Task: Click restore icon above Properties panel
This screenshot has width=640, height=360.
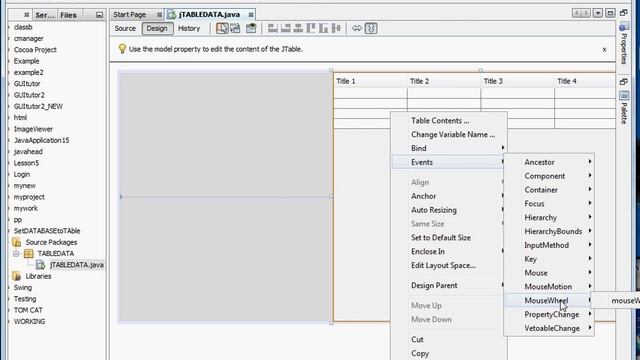Action: coord(624,13)
